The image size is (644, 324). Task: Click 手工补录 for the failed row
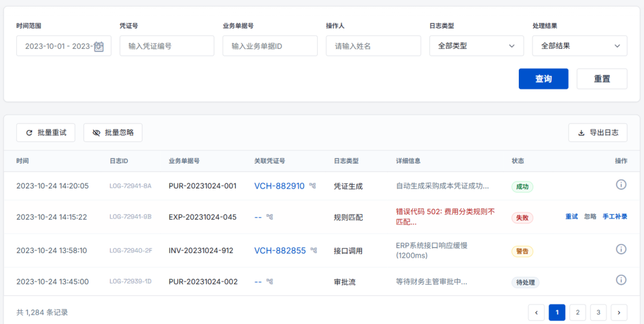[x=615, y=217]
